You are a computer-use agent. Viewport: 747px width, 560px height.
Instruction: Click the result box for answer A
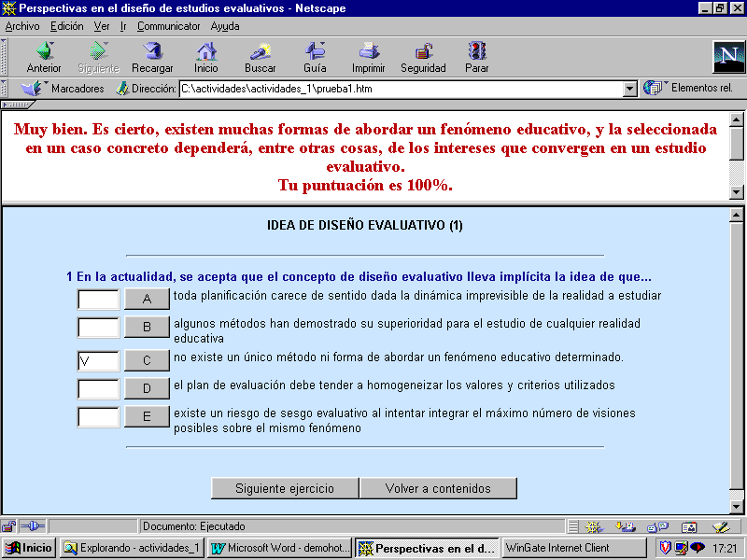pyautogui.click(x=98, y=300)
